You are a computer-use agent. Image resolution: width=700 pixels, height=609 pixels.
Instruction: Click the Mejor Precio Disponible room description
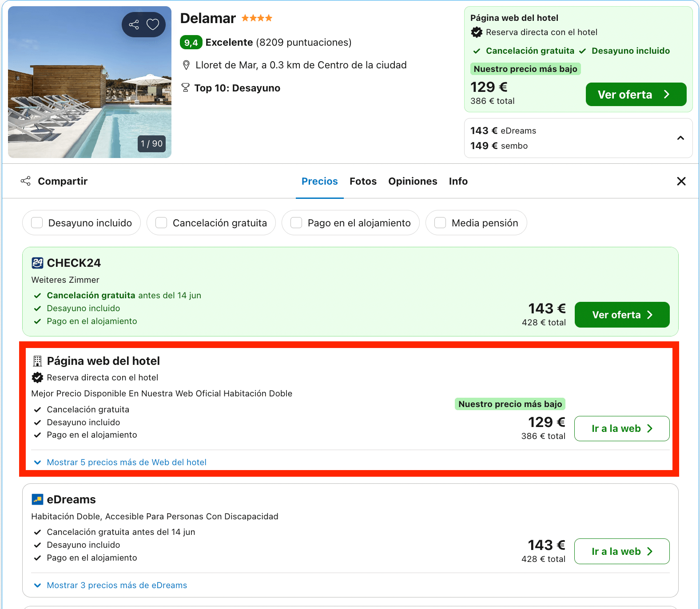click(162, 394)
